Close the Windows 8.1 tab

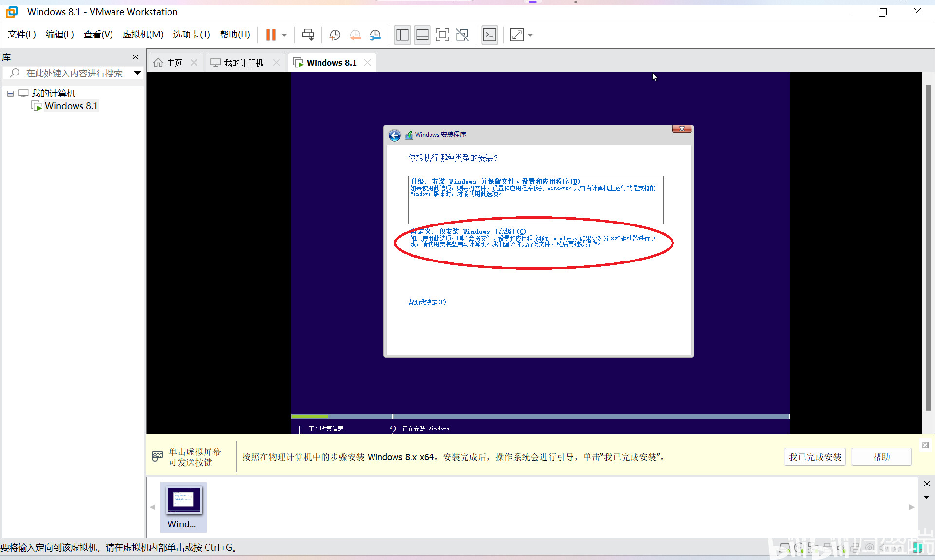(x=367, y=63)
